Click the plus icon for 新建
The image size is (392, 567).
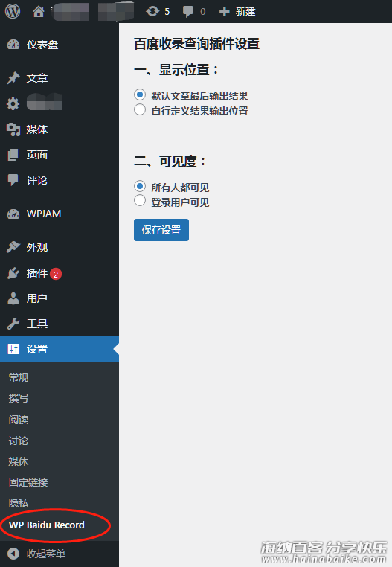[x=224, y=12]
